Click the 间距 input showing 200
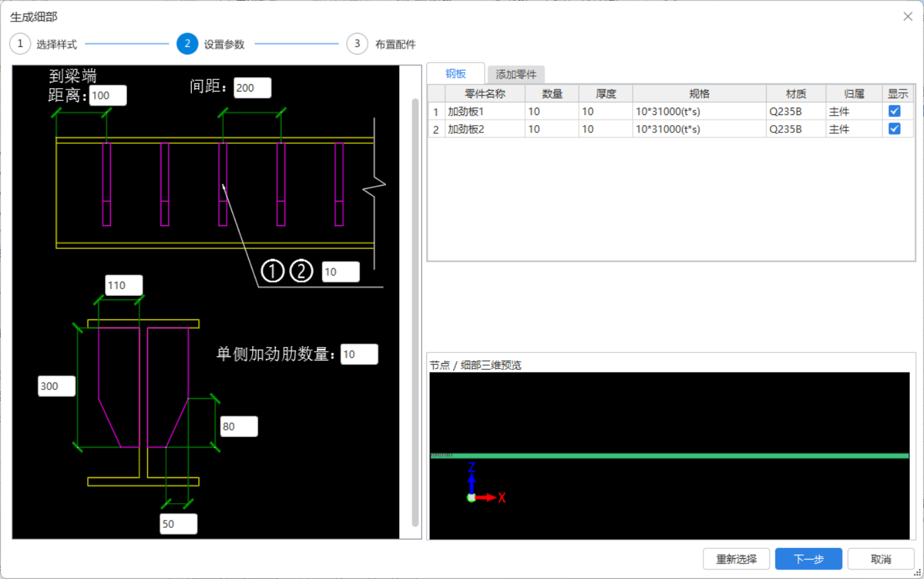 pos(252,87)
